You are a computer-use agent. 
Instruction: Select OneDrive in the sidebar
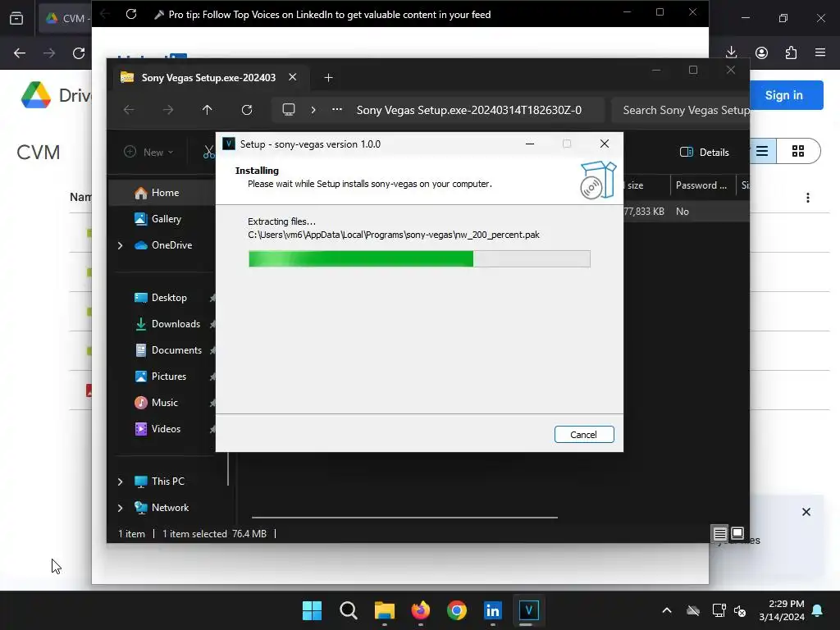163,245
